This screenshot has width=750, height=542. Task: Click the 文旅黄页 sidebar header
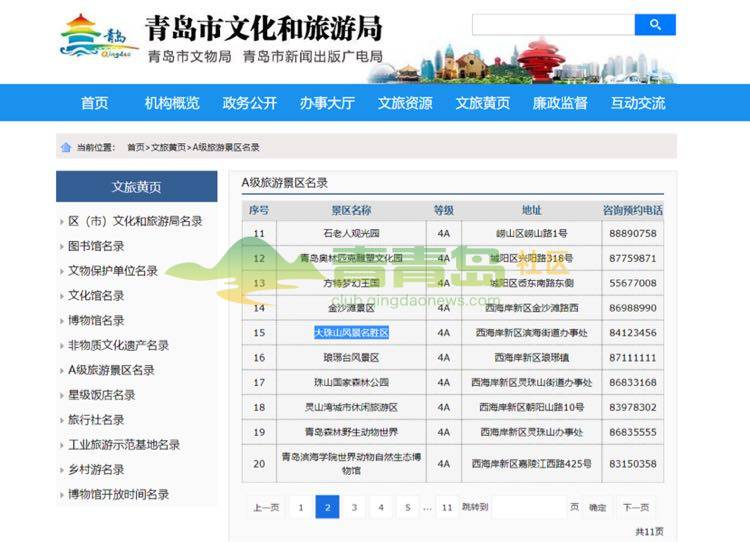tap(136, 187)
